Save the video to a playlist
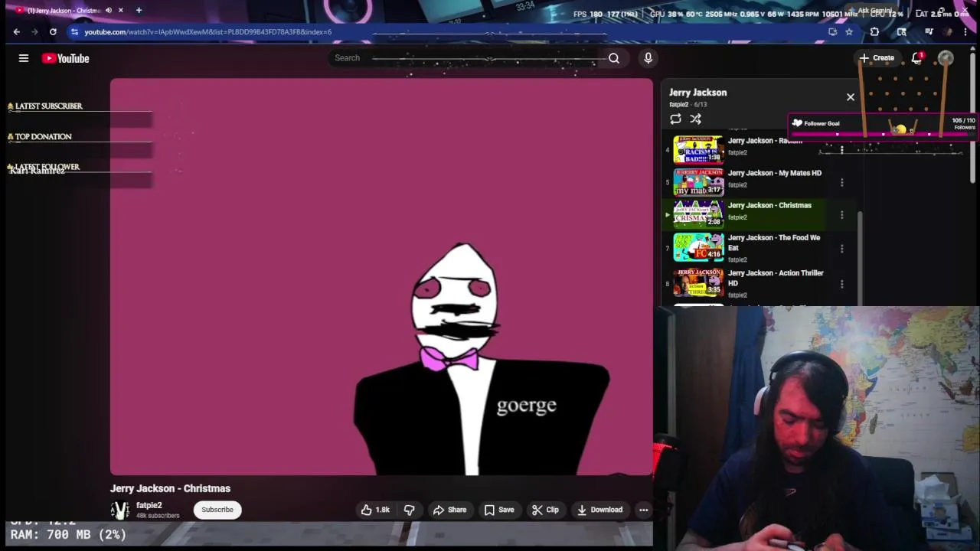Screen dimensions: 980x551 click(x=499, y=510)
